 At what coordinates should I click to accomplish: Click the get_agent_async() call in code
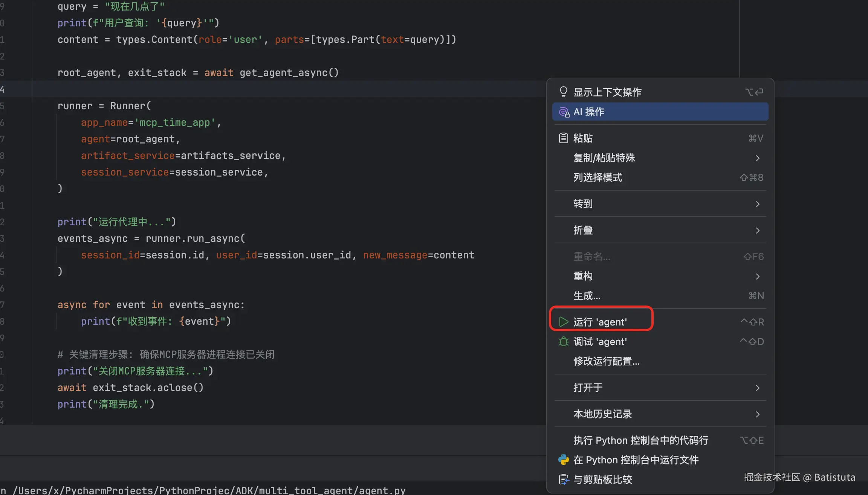(289, 73)
